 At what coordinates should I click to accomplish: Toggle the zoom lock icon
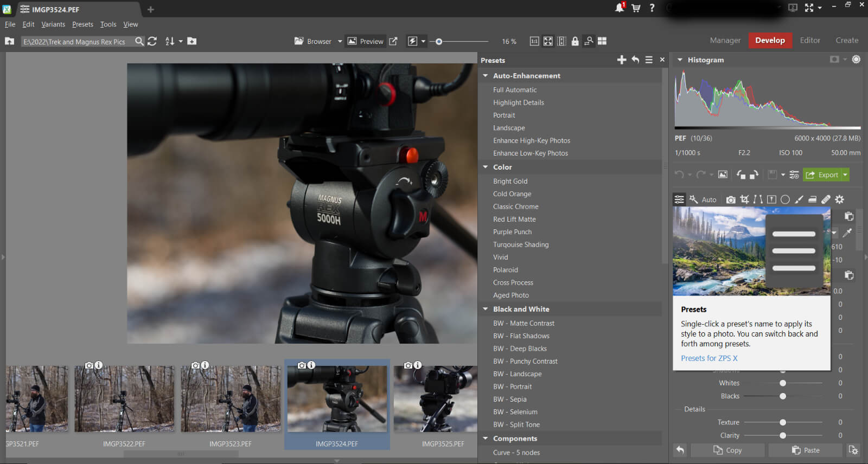pos(575,41)
